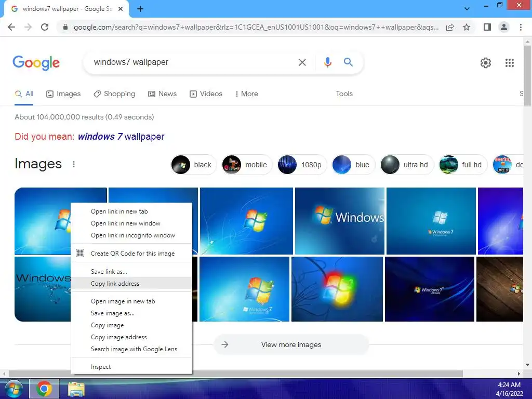Viewport: 532px width, 399px height.
Task: Open the glowing Windows logo on dark thumbnail
Action: 337,289
